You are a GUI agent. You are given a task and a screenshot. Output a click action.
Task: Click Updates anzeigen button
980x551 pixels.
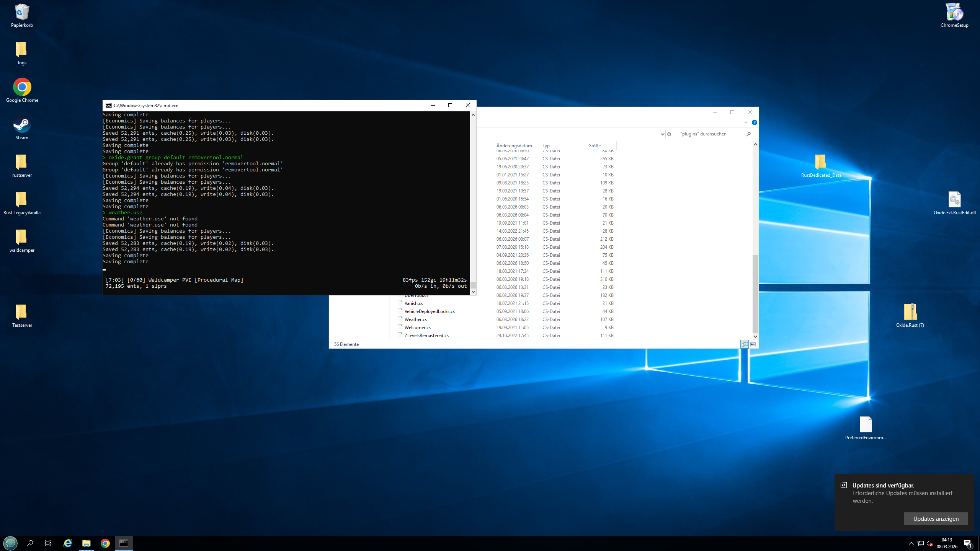(936, 518)
